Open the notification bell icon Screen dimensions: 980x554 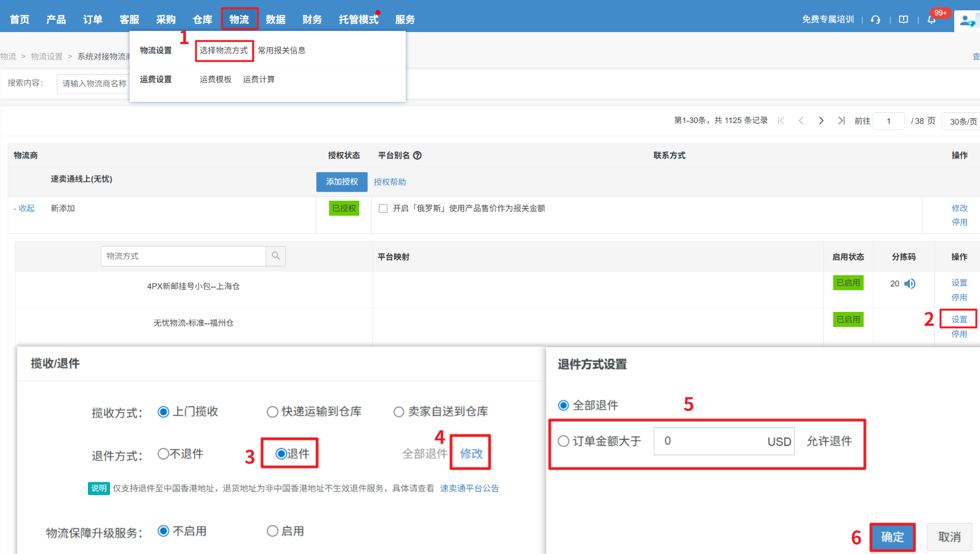pyautogui.click(x=931, y=20)
